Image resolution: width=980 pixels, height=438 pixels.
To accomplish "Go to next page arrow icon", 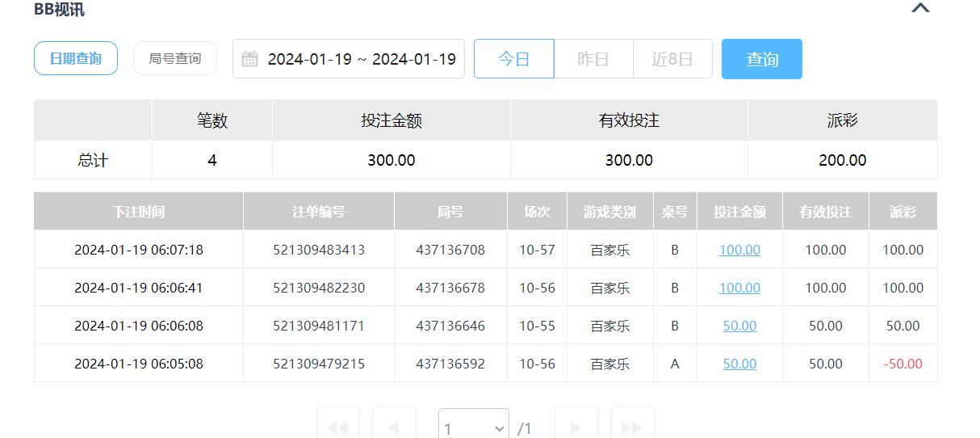I will (x=576, y=427).
